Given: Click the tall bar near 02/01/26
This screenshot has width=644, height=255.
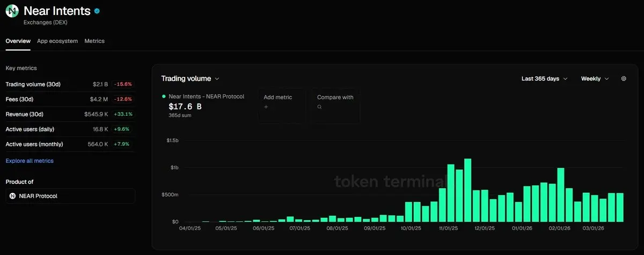Looking at the screenshot, I should (x=561, y=195).
